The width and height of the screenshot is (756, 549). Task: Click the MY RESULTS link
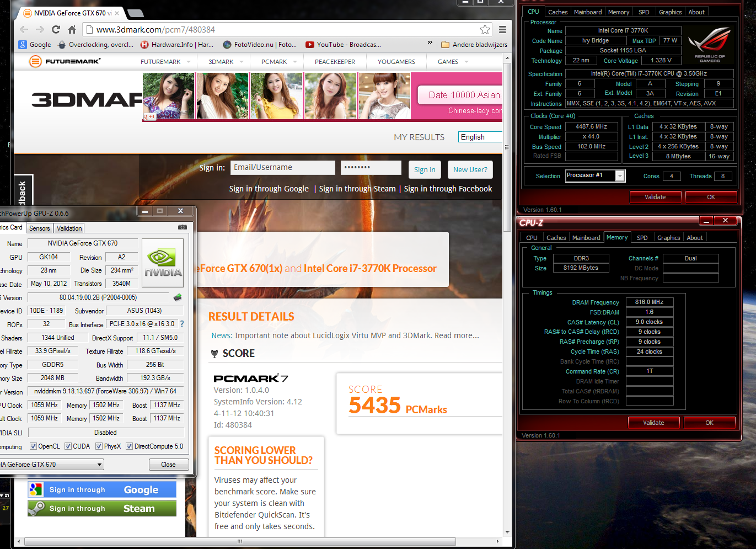[x=419, y=137]
